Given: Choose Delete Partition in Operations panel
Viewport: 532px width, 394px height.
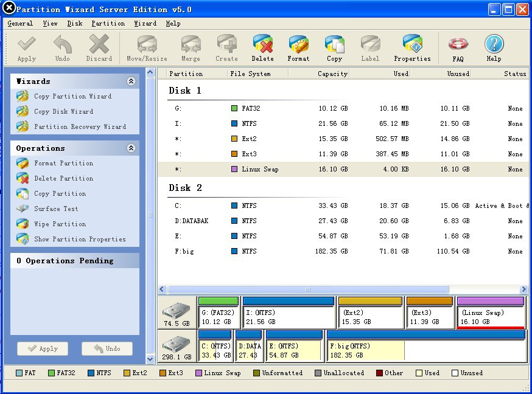Looking at the screenshot, I should tap(55, 179).
